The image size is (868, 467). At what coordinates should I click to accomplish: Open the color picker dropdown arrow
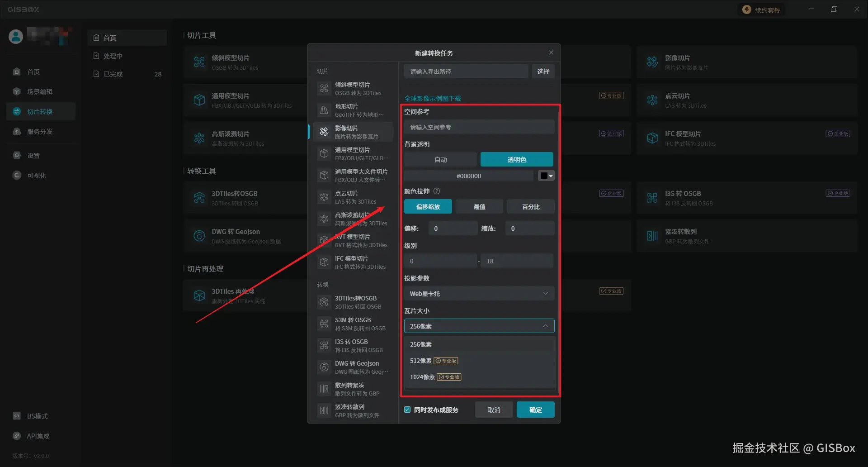(551, 176)
